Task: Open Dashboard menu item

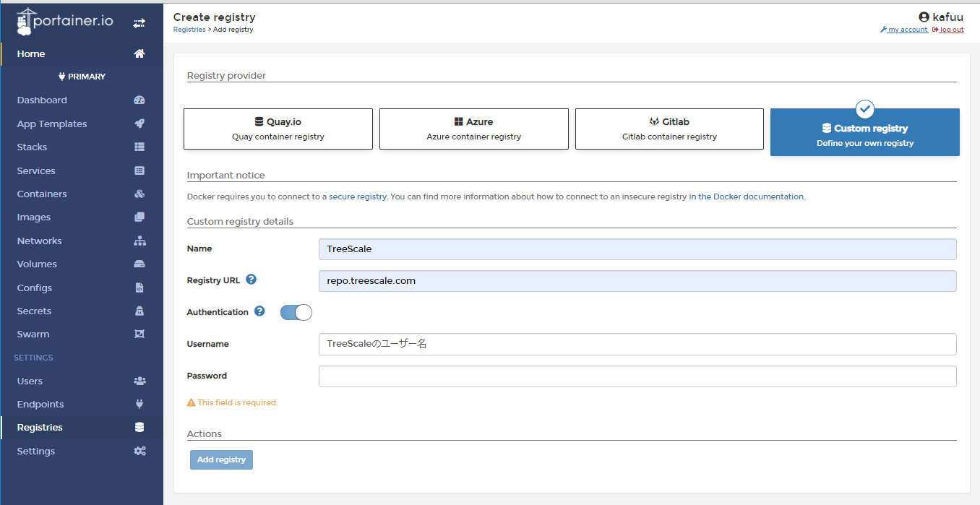Action: coord(82,100)
